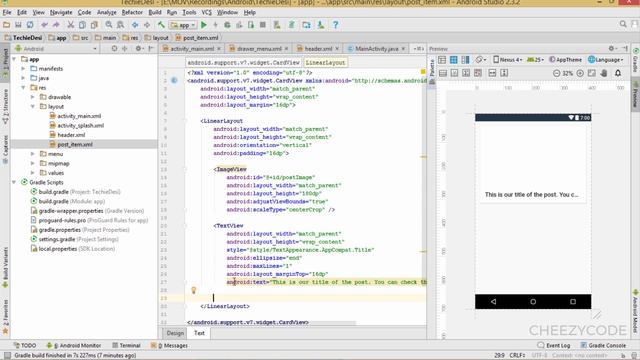The width and height of the screenshot is (640, 360).
Task: Click the Find magnifier icon
Action: point(109,25)
